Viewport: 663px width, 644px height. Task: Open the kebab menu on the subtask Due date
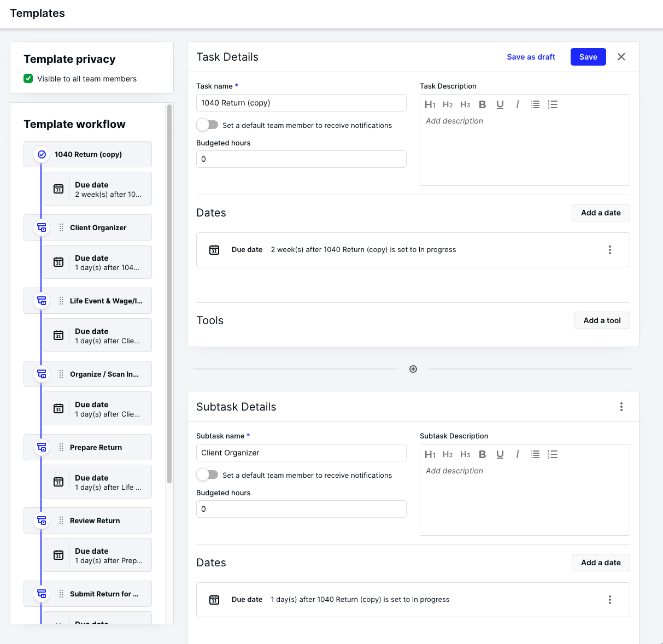point(610,600)
